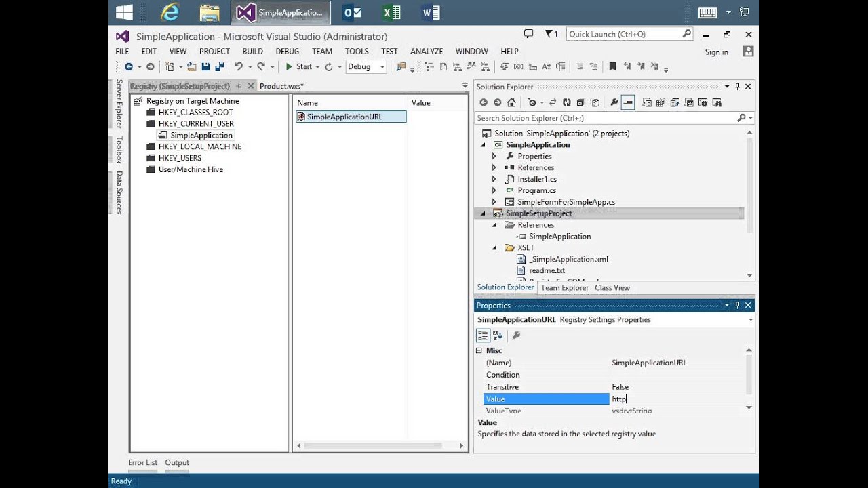Open File Explorer from the taskbar
868x488 pixels.
[210, 12]
